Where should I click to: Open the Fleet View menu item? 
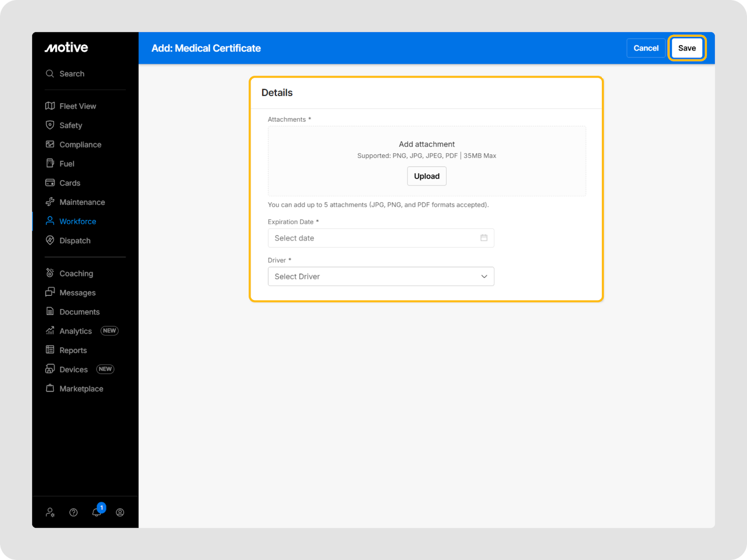pos(78,106)
